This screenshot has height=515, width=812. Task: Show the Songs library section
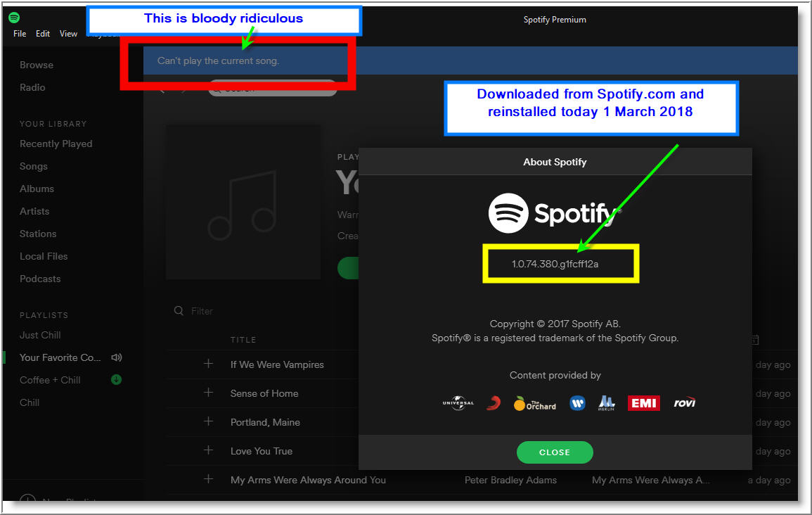pyautogui.click(x=34, y=166)
